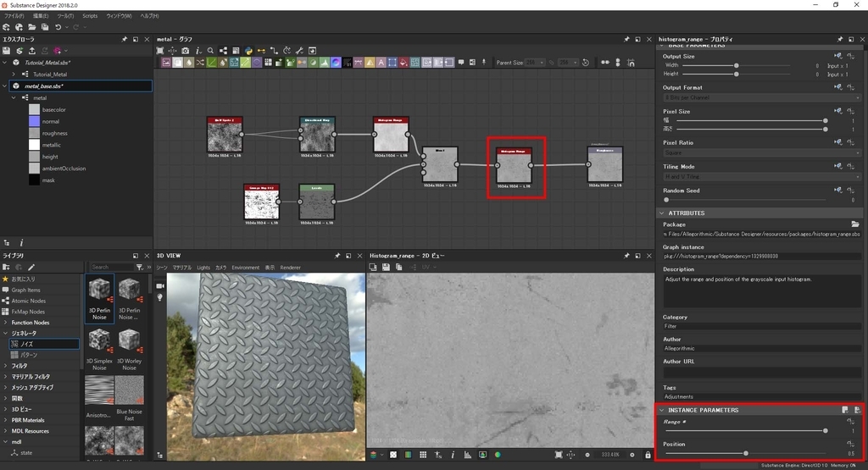868x470 pixels.
Task: Open the Tiling Mode dropdown
Action: (762, 177)
